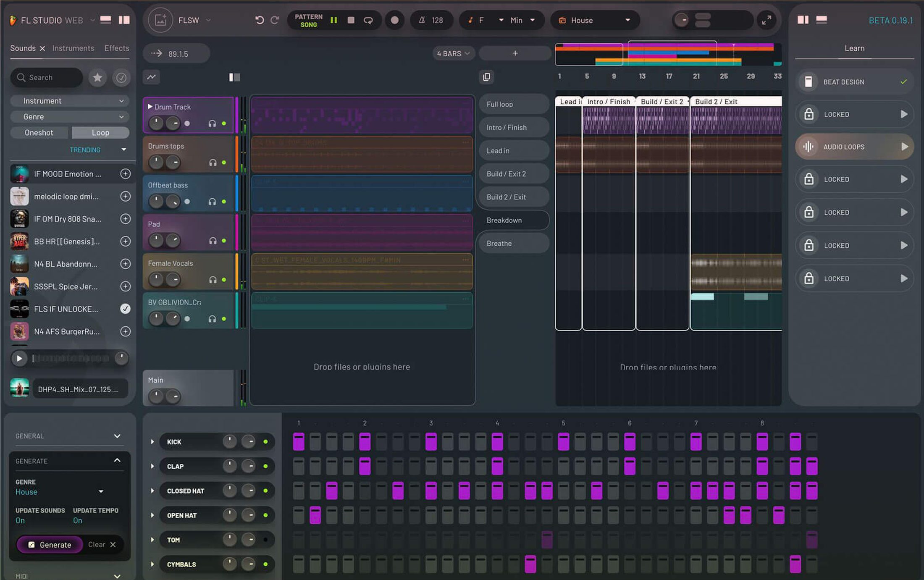The width and height of the screenshot is (924, 580).
Task: Click the BEAT DESIGN lesson icon
Action: 808,81
